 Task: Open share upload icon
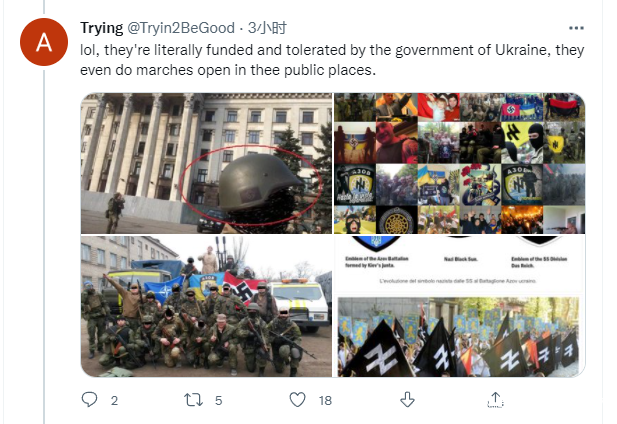click(495, 400)
